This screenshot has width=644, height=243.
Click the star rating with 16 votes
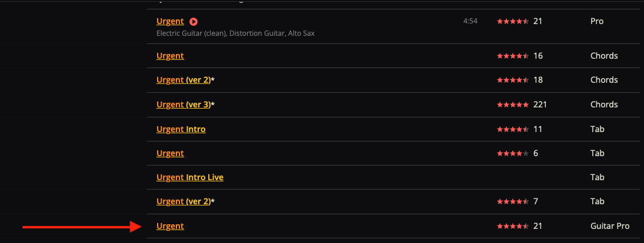pos(513,56)
